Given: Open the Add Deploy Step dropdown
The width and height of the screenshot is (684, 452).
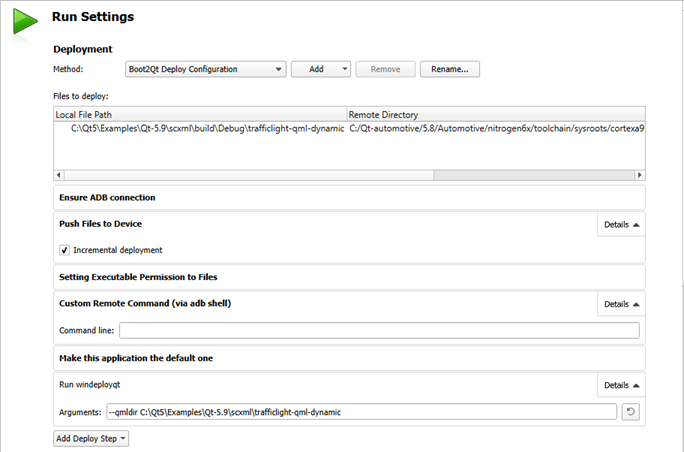Looking at the screenshot, I should point(91,438).
